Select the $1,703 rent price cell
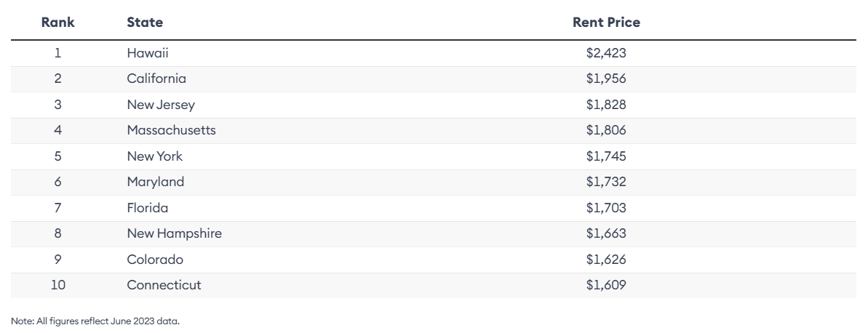Viewport: 868px width, 333px height. 606,208
